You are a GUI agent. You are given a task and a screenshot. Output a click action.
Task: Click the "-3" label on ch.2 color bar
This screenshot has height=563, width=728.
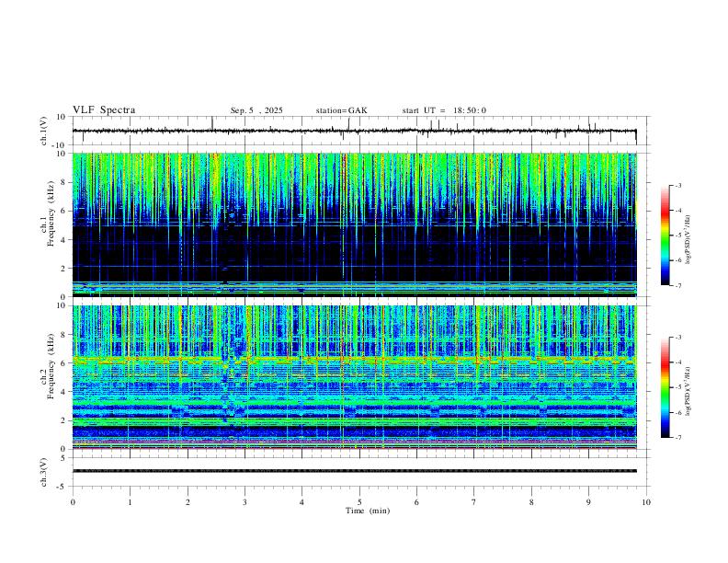tap(677, 338)
